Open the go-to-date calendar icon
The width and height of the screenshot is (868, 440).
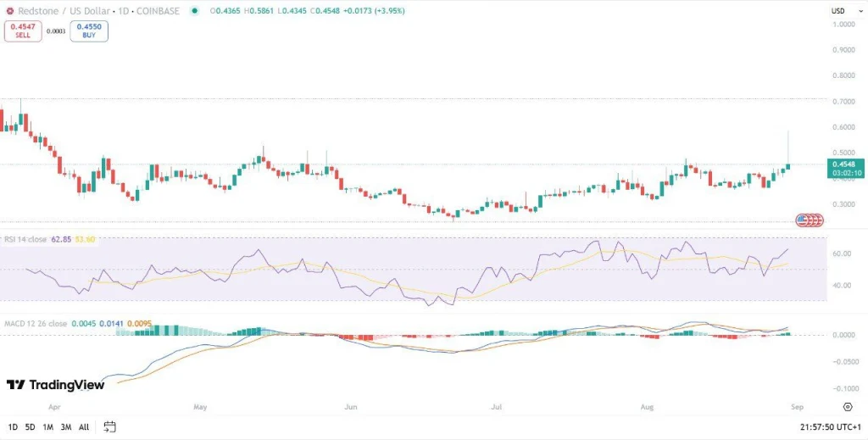109,426
